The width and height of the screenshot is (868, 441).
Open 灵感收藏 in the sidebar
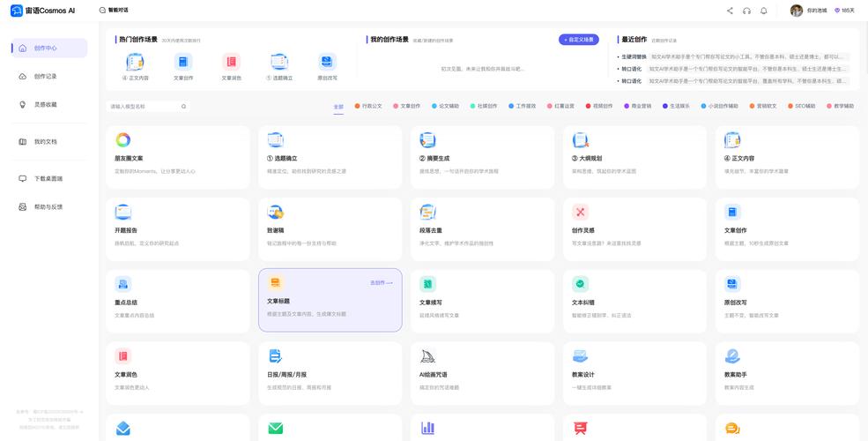coord(46,104)
